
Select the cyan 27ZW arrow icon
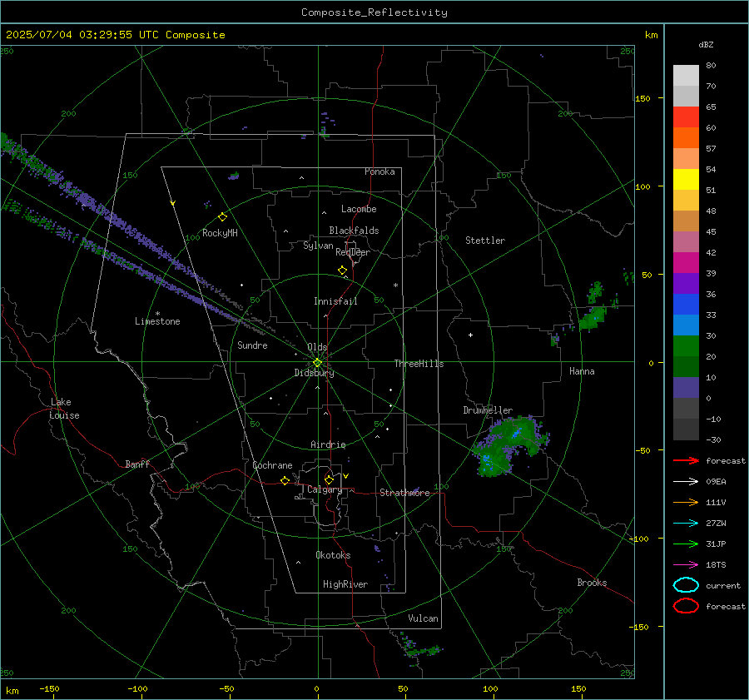click(686, 524)
